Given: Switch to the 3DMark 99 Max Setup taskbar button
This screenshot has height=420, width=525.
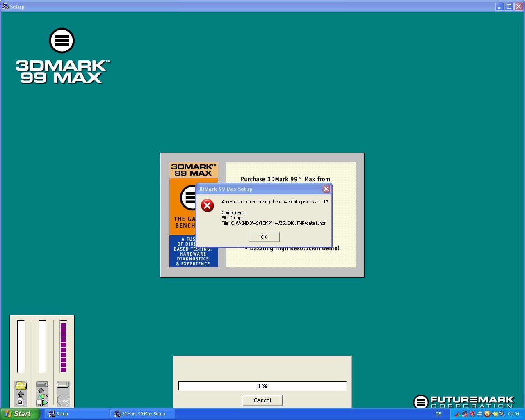Looking at the screenshot, I should tap(143, 414).
